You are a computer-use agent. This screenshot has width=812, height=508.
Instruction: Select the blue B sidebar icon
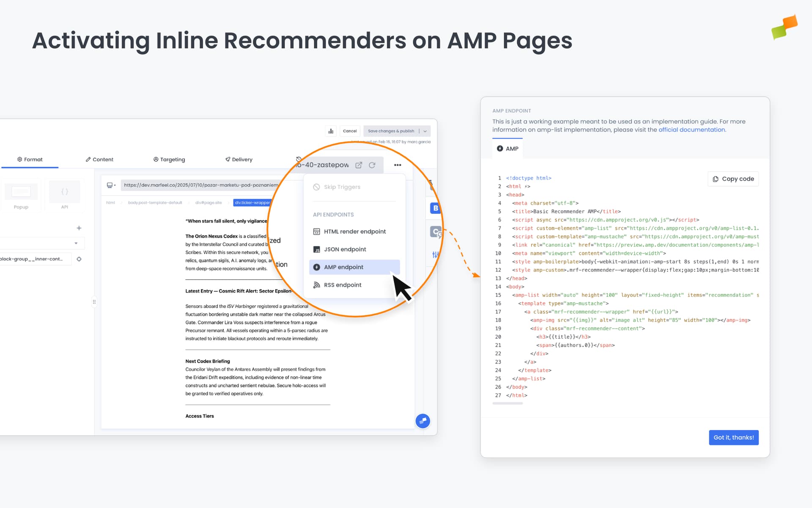click(435, 208)
